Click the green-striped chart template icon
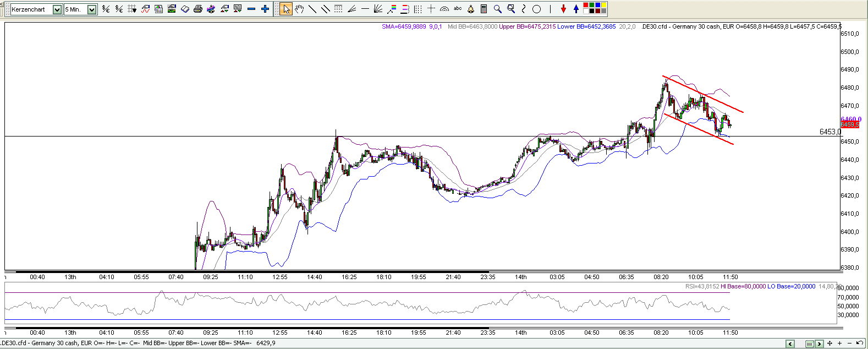This screenshot has height=349, width=868. pos(172,9)
